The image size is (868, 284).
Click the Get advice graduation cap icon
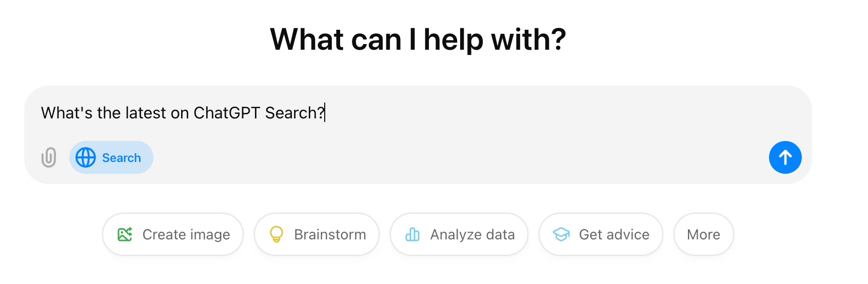[x=561, y=234]
